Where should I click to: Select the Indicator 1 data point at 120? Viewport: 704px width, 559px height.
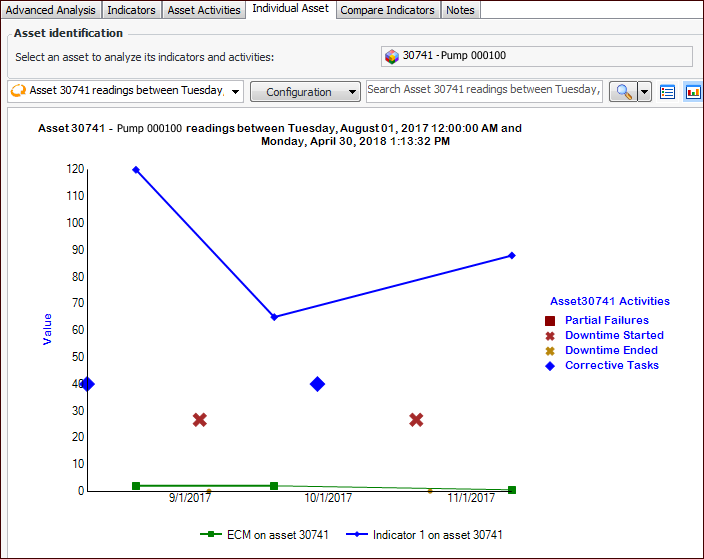click(136, 170)
